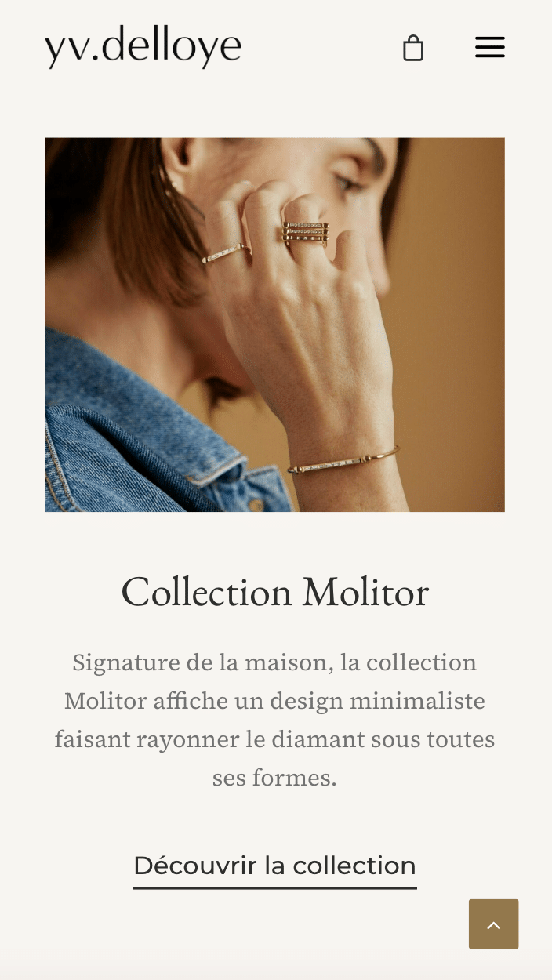Click the Signature de la maison paragraph
This screenshot has height=980, width=552.
pos(275,720)
